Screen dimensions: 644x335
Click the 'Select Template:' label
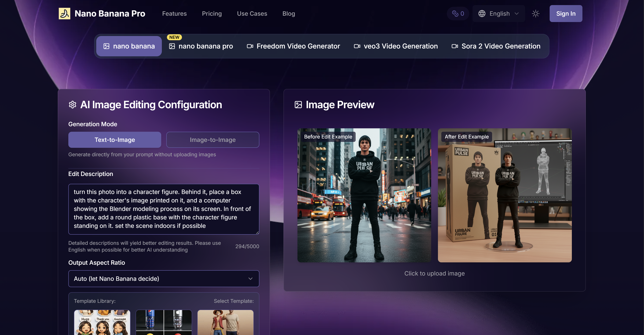pyautogui.click(x=234, y=301)
